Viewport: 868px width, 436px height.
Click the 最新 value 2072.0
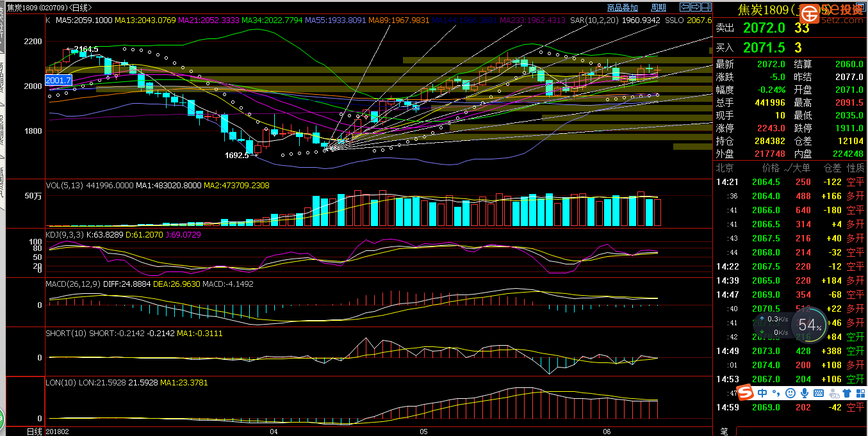pos(771,65)
